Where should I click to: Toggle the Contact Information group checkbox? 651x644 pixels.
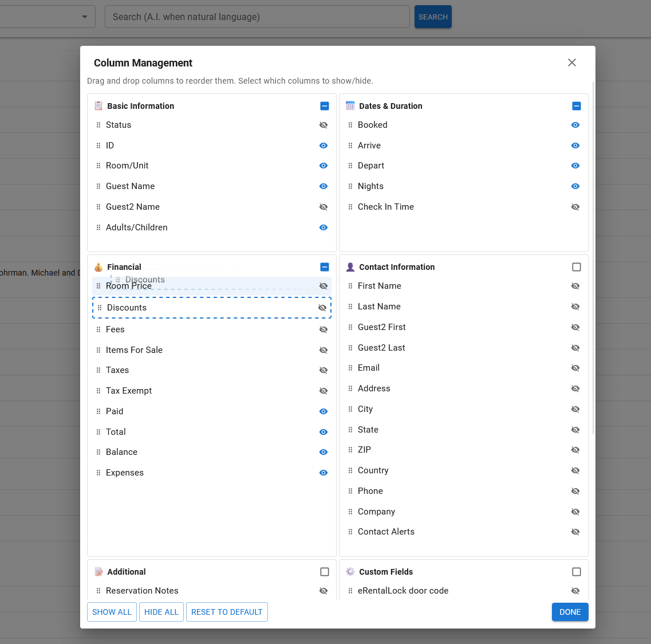coord(577,267)
